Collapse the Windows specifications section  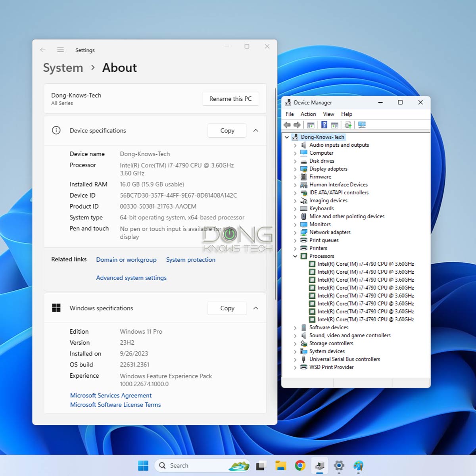pyautogui.click(x=256, y=308)
